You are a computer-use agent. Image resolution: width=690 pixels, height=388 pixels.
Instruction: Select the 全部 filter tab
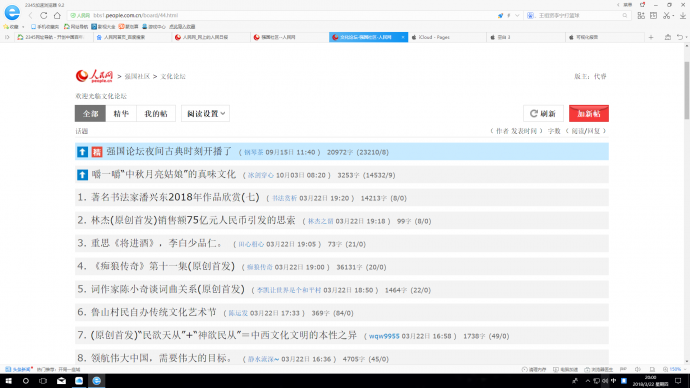(x=90, y=113)
